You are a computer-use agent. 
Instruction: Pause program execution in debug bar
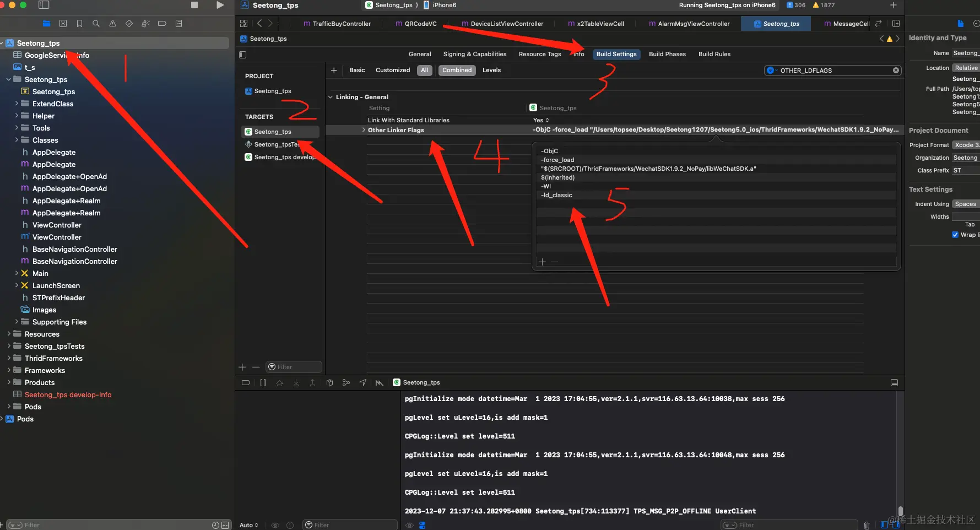point(263,383)
